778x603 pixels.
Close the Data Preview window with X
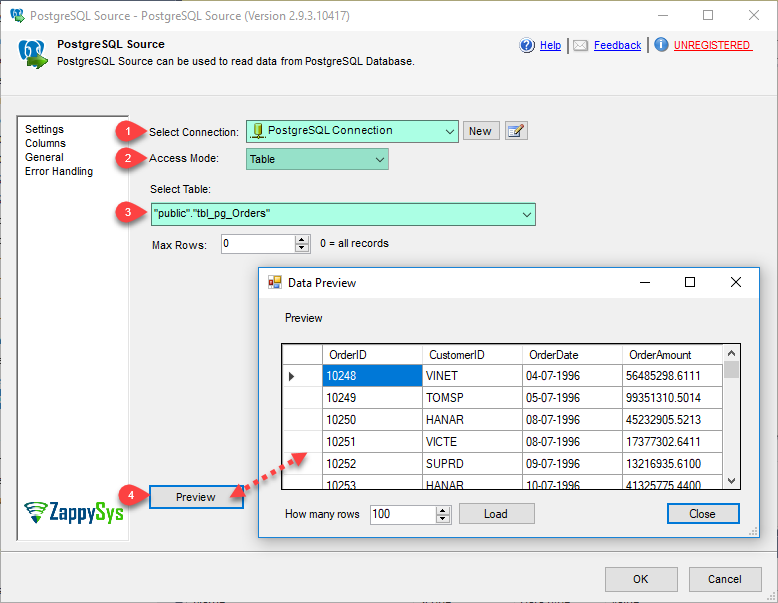(736, 282)
